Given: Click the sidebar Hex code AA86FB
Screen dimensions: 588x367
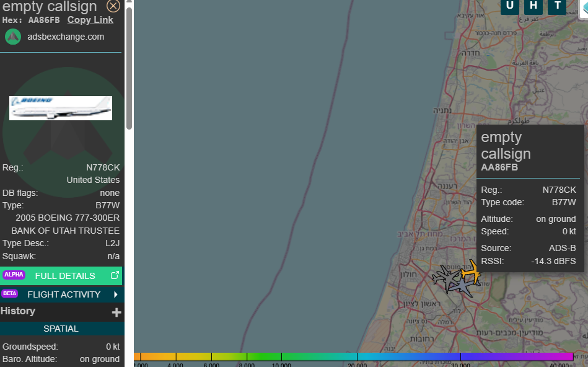Looking at the screenshot, I should tap(44, 20).
